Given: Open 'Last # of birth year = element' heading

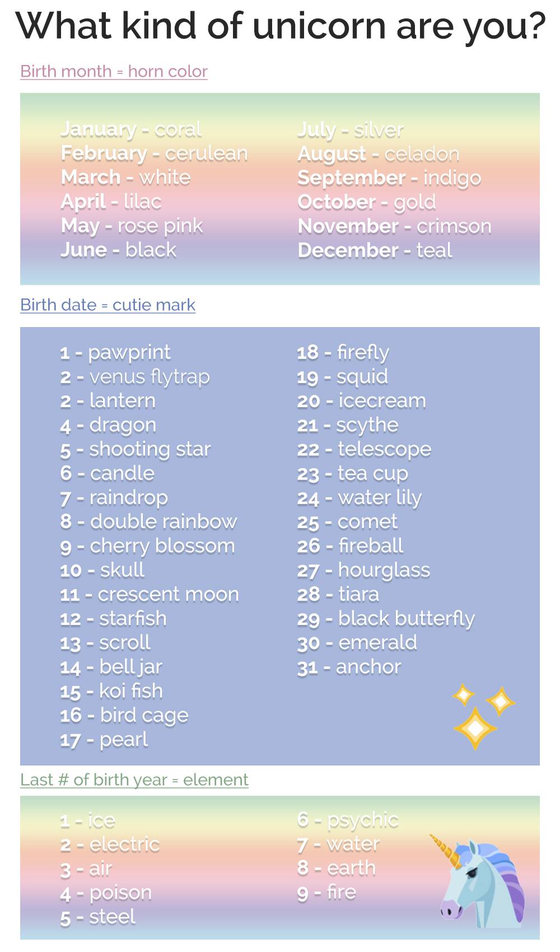Looking at the screenshot, I should pyautogui.click(x=134, y=780).
